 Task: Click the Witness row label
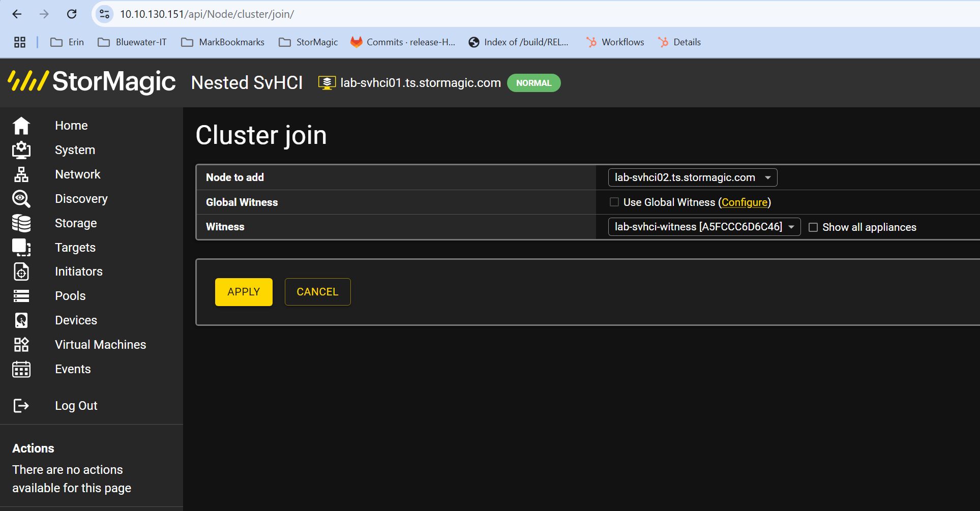225,227
